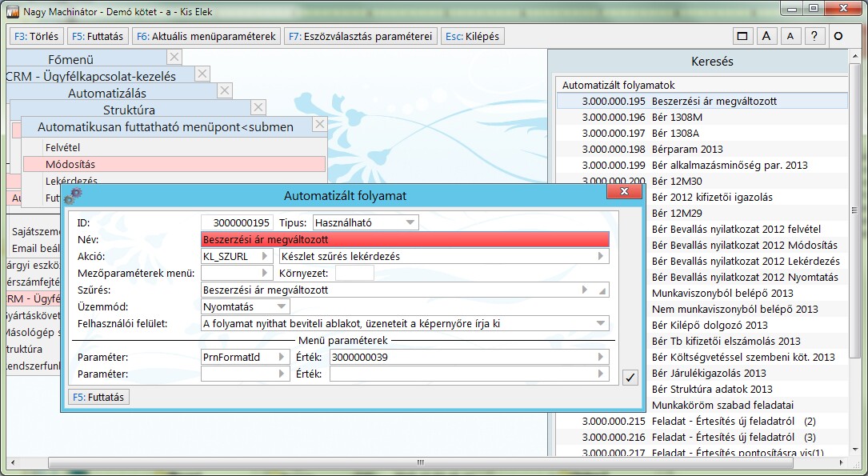Click F5: Futtatás button in dialog

click(98, 397)
